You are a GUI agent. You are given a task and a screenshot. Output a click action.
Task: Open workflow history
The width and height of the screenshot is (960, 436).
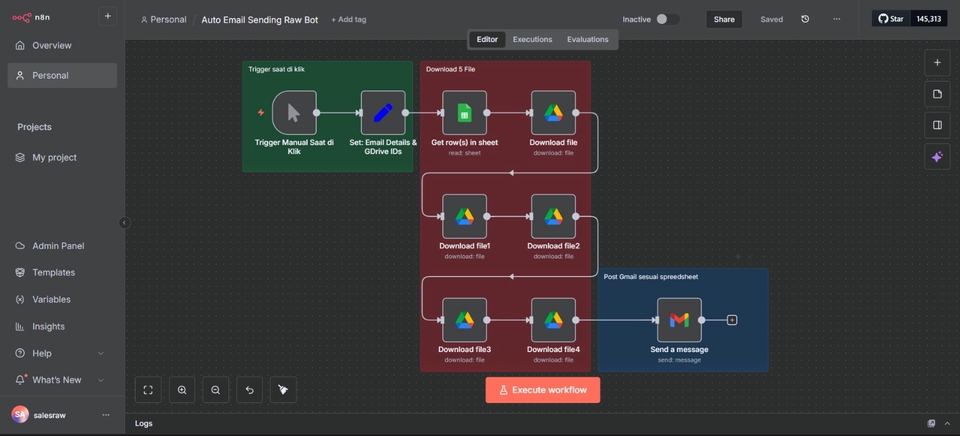point(805,19)
